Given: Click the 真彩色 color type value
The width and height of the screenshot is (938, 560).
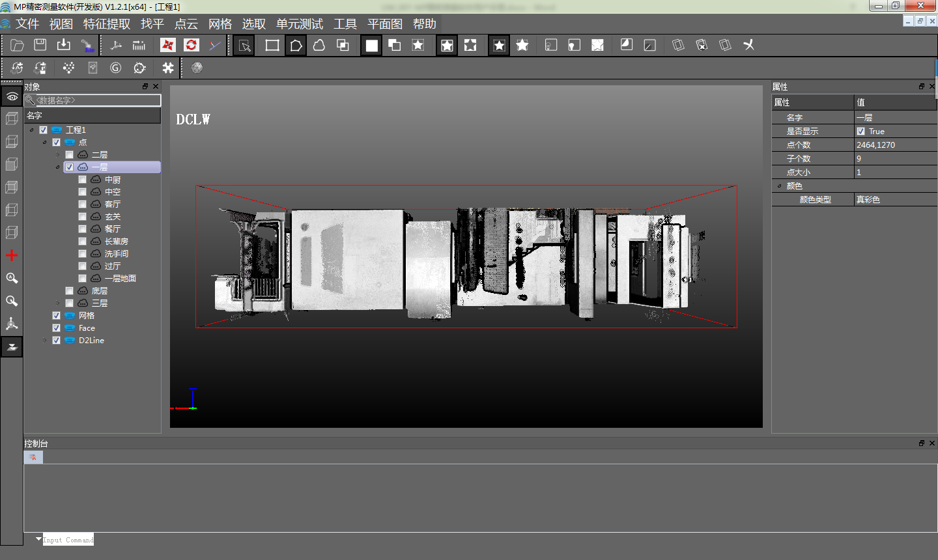Looking at the screenshot, I should (x=868, y=200).
